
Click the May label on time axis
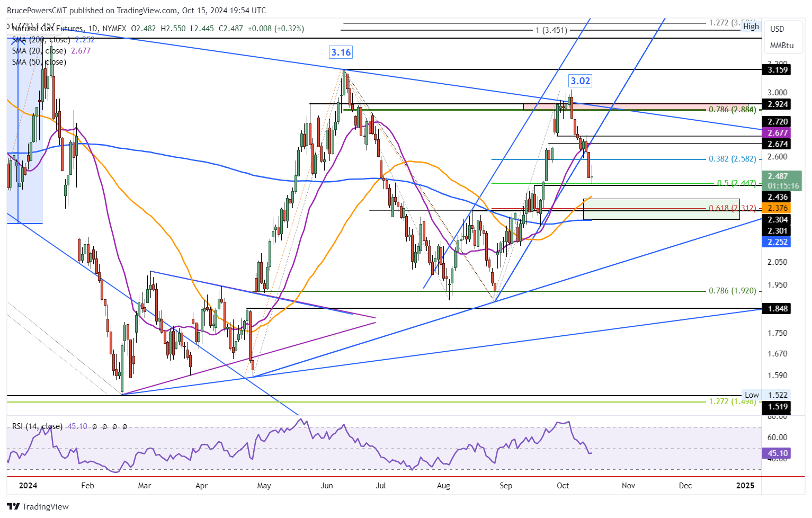(x=264, y=485)
